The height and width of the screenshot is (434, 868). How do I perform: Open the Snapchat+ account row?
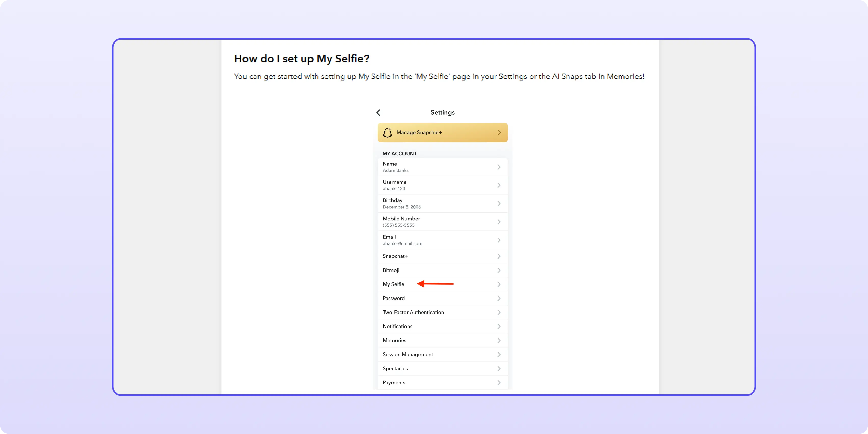coord(442,256)
